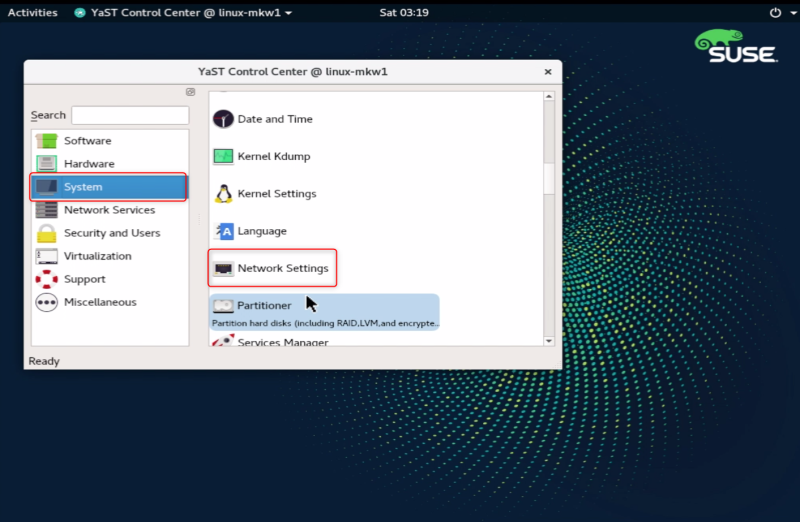Click the Software category icon
800x522 pixels.
click(x=46, y=141)
